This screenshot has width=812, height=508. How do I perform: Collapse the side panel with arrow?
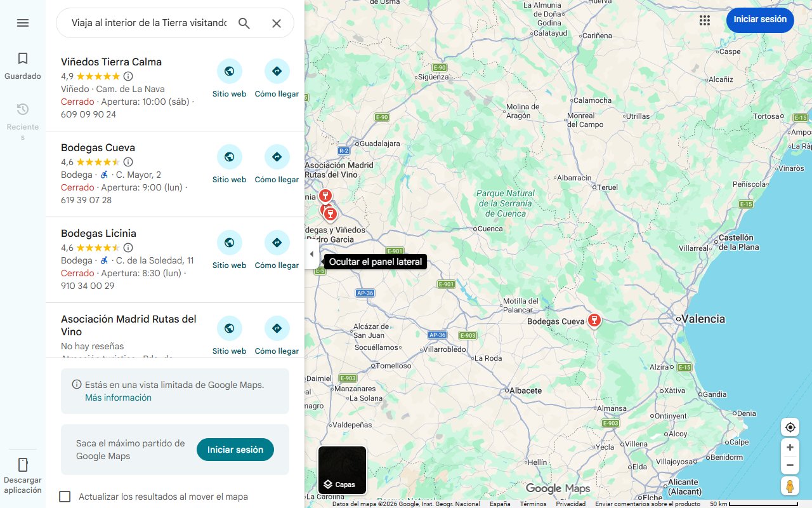pyautogui.click(x=311, y=254)
